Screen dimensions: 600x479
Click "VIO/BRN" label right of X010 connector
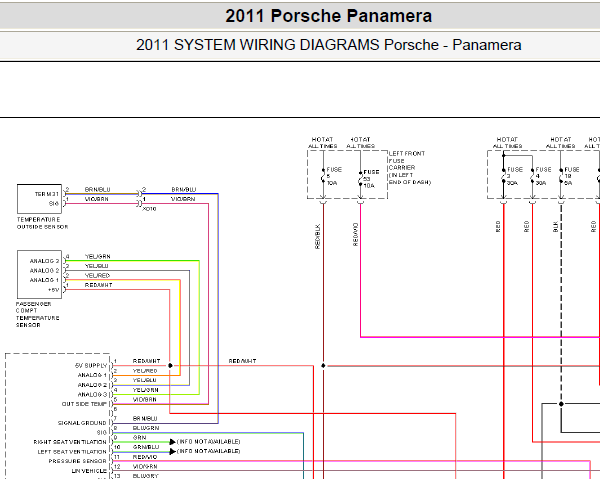[183, 199]
